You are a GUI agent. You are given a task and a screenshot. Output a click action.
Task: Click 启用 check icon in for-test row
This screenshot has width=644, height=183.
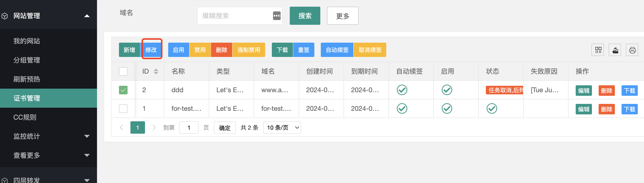point(447,109)
